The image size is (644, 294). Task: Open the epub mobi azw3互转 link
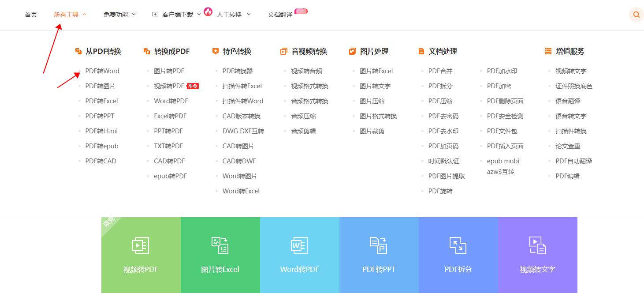(503, 166)
